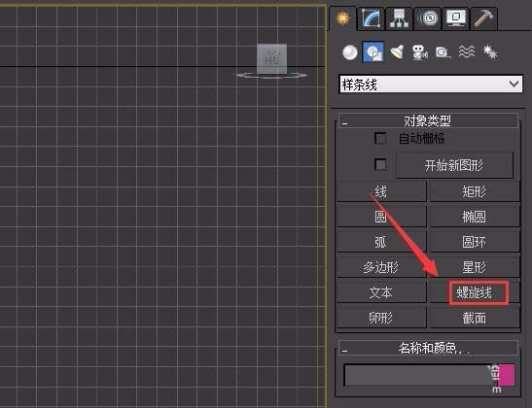Select the Systems gears icon
The width and height of the screenshot is (532, 408).
click(490, 52)
